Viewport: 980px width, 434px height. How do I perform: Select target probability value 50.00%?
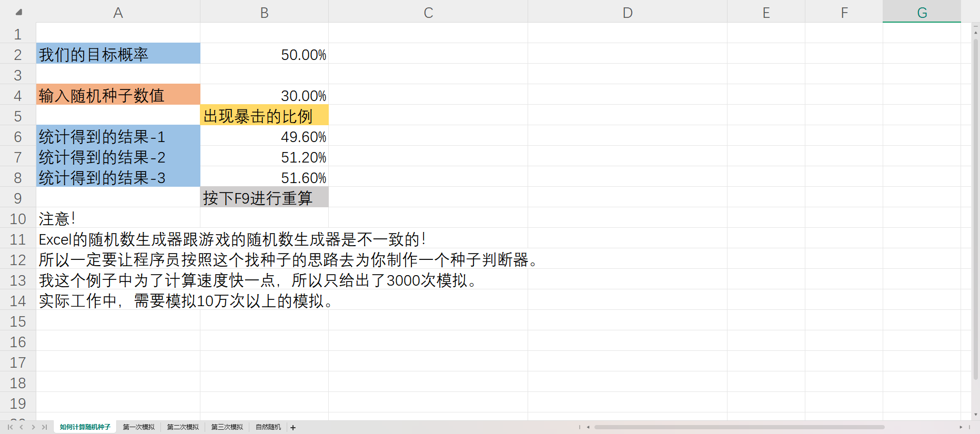(265, 54)
